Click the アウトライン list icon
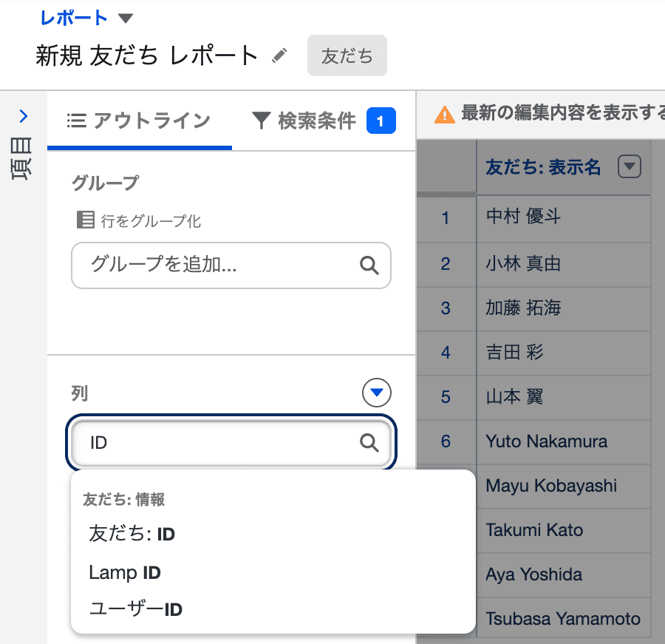This screenshot has height=644, width=665. coord(76,121)
